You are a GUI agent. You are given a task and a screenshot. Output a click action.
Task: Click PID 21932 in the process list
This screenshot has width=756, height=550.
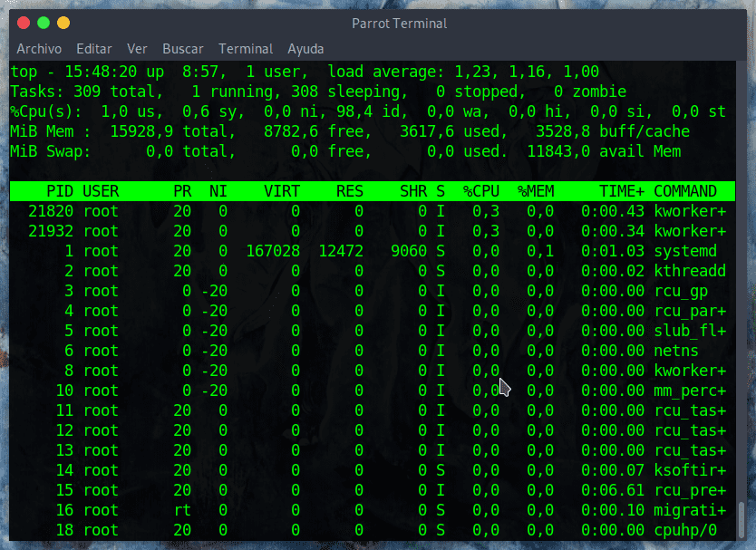pyautogui.click(x=51, y=231)
